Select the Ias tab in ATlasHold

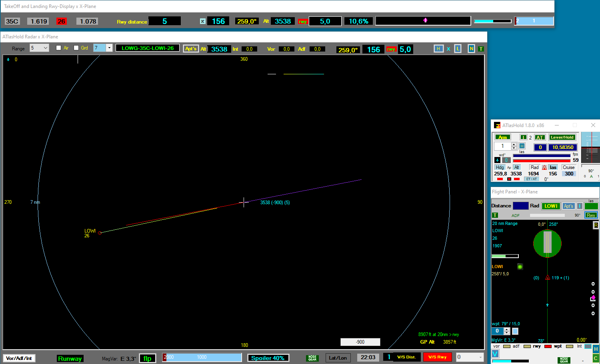click(x=553, y=167)
